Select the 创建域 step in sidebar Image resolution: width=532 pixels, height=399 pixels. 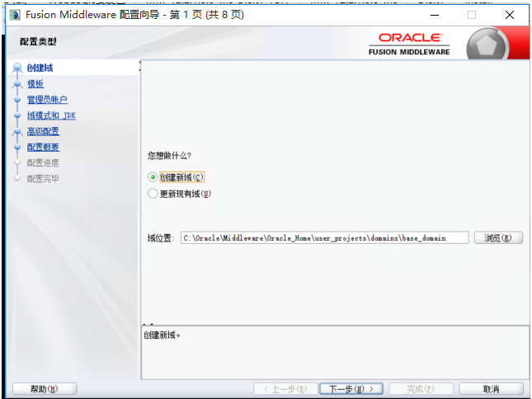(x=40, y=68)
